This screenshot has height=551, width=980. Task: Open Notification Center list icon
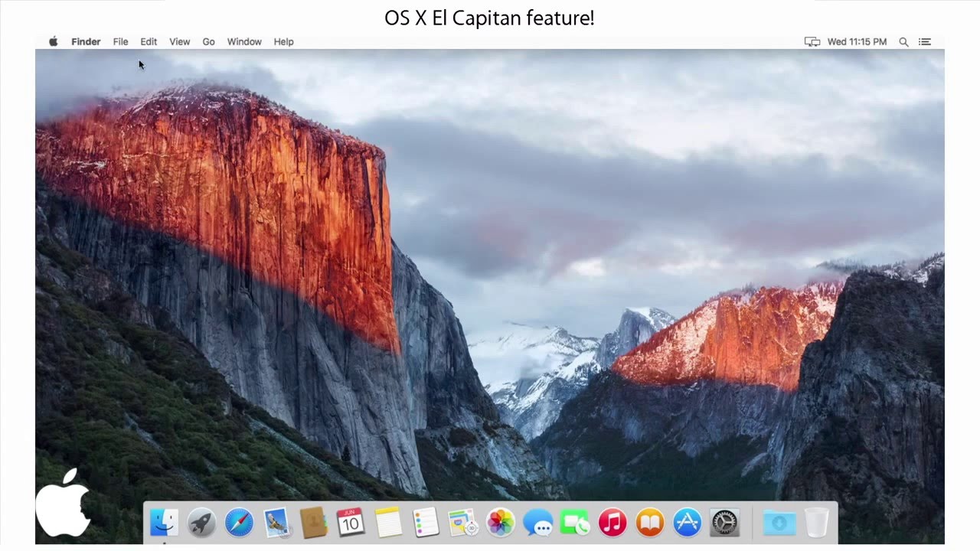click(925, 42)
